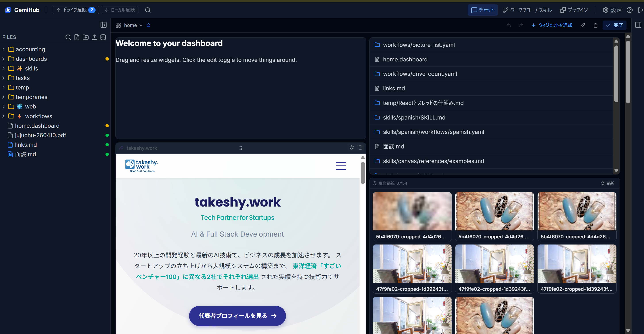
Task: Delete the takeshy.work widget with trash icon
Action: tap(360, 147)
